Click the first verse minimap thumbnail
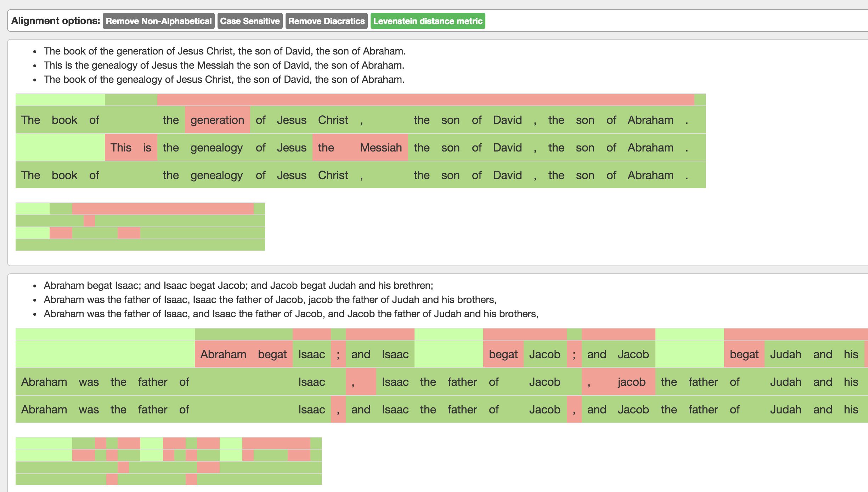Viewport: 868px width, 492px height. [x=140, y=227]
